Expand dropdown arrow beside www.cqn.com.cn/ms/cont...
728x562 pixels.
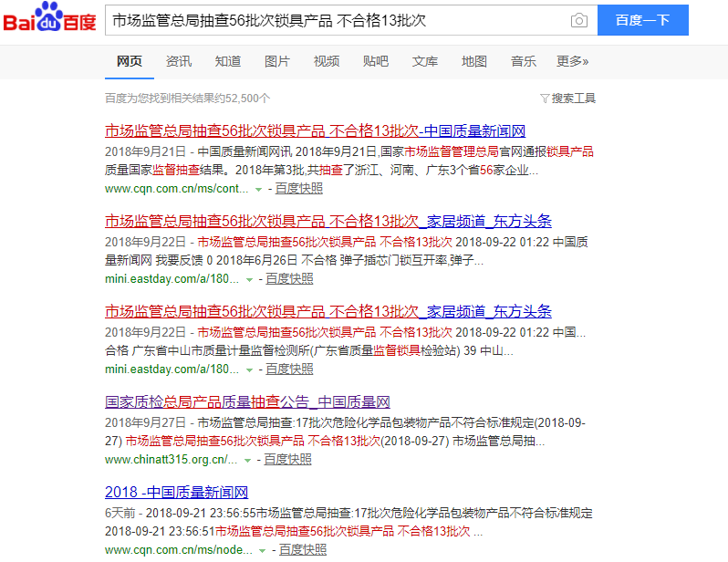coord(259,189)
